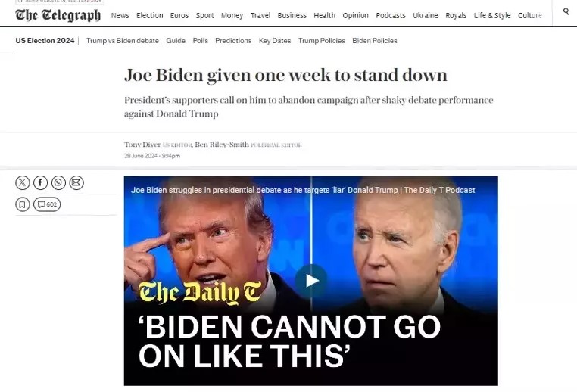The width and height of the screenshot is (577, 392).
Task: Open author Tony Diver's profile link
Action: pos(142,145)
